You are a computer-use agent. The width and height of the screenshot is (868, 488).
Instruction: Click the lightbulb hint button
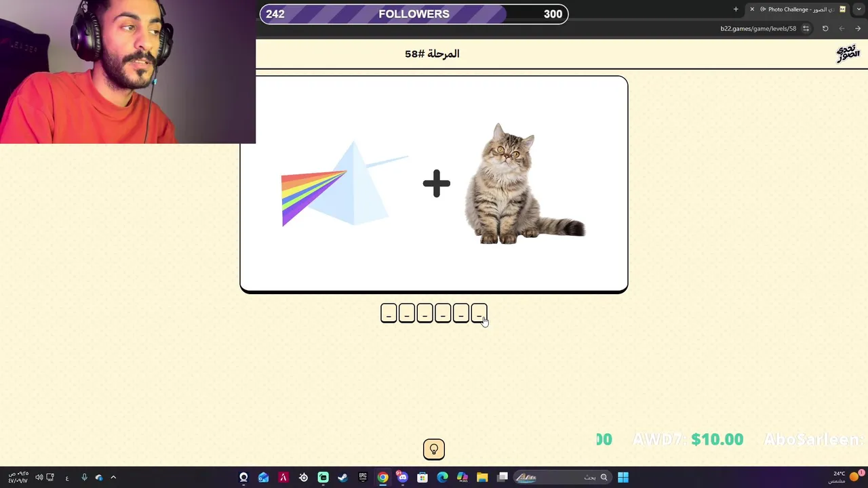[x=434, y=449]
